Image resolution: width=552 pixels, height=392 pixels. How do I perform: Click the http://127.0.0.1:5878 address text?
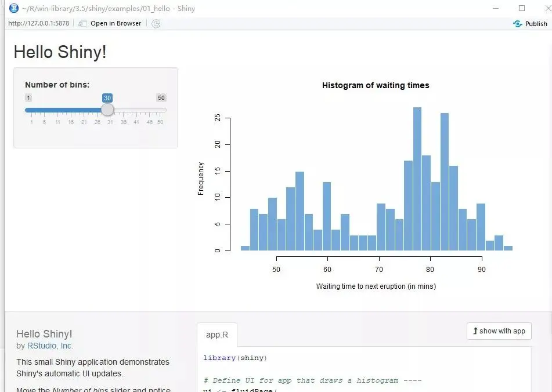[39, 23]
